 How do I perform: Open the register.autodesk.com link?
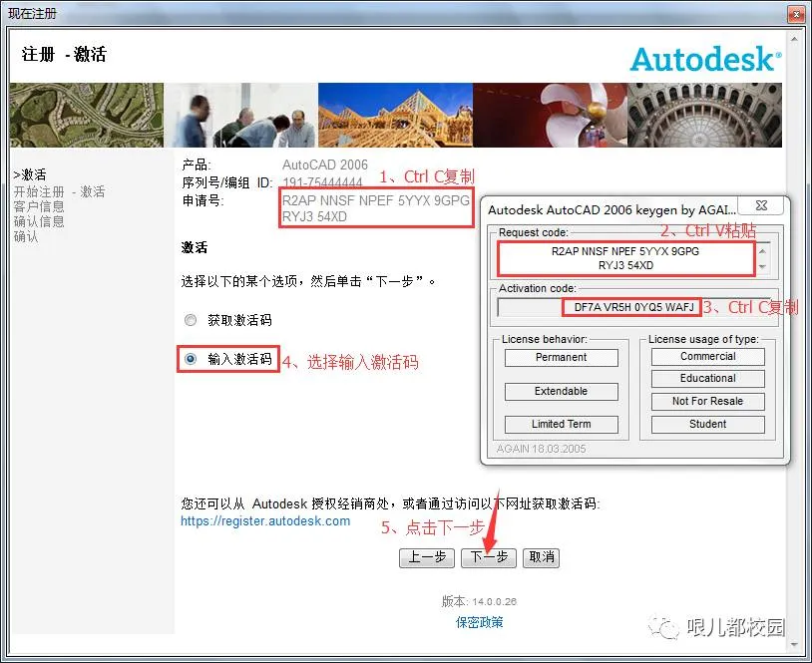(x=265, y=521)
